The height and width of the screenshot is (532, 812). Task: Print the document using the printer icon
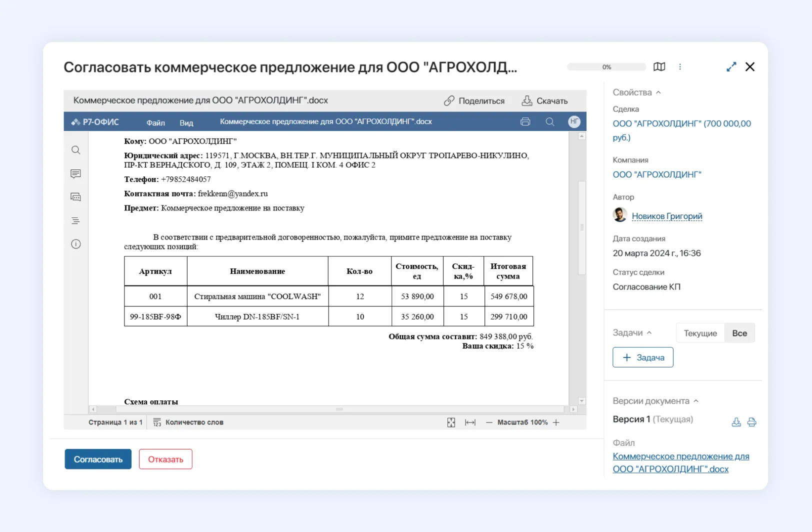pos(525,121)
